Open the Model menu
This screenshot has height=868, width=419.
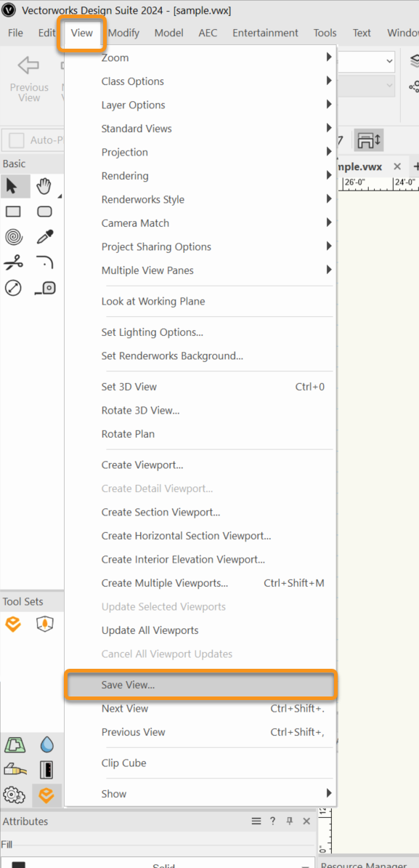pos(168,33)
